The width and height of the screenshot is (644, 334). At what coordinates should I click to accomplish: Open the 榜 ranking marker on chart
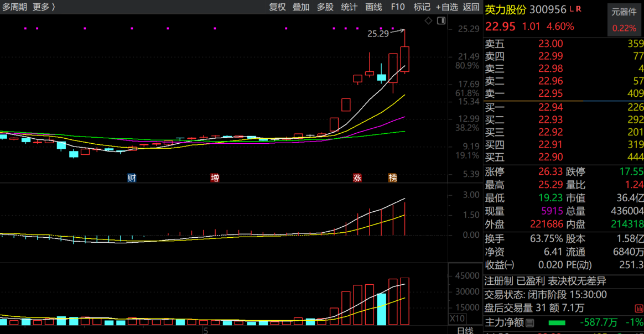pos(393,178)
